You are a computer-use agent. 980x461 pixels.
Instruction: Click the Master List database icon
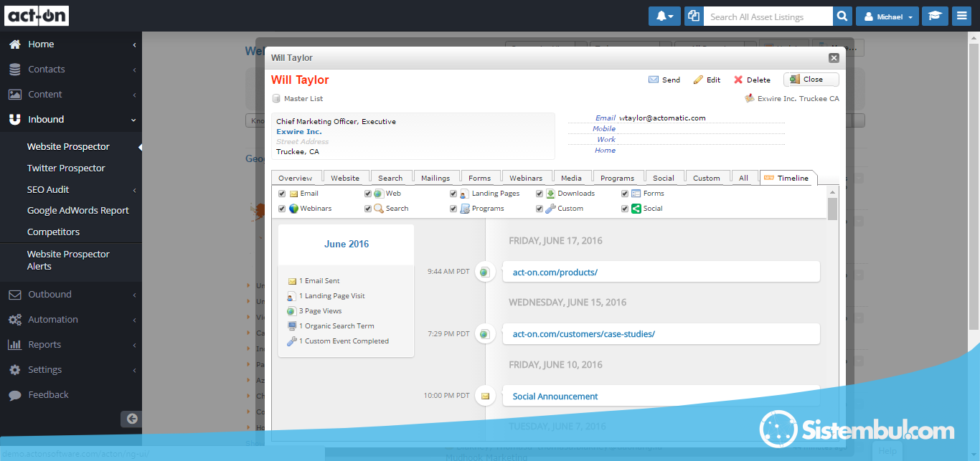click(x=276, y=99)
